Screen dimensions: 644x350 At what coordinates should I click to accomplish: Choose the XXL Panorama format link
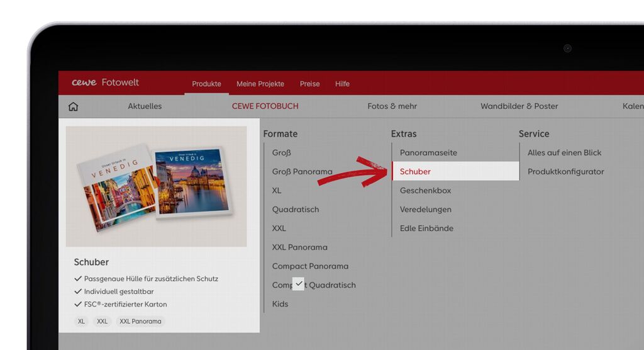(x=300, y=247)
